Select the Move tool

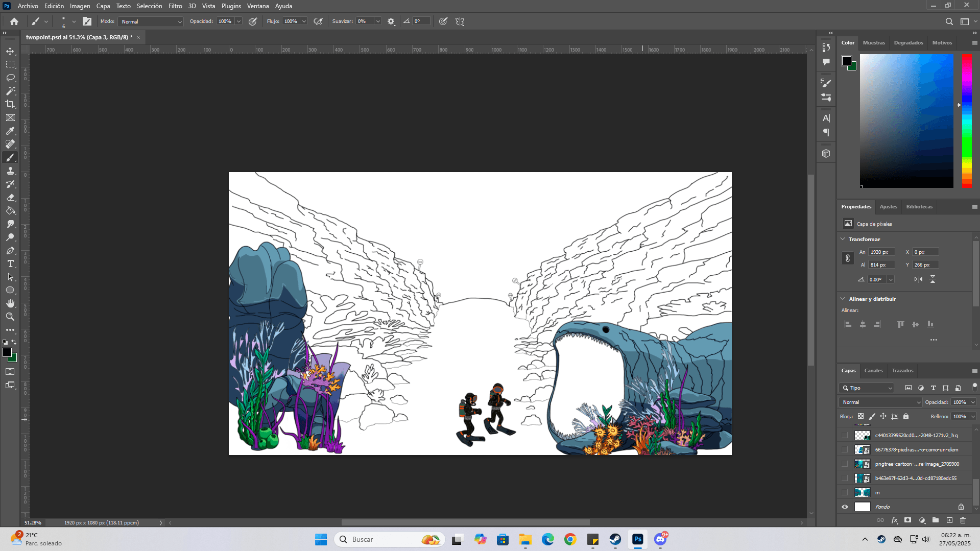10,52
